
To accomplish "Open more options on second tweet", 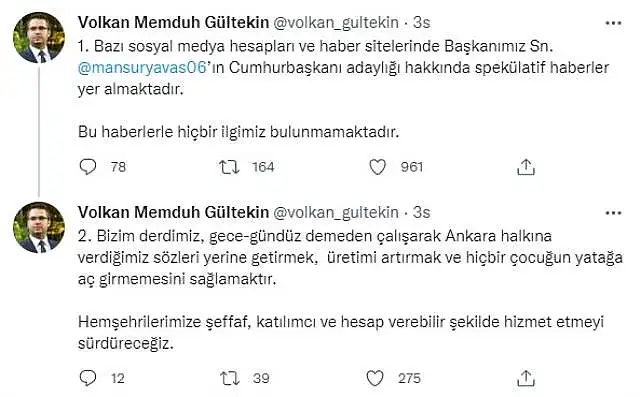I will pos(613,213).
